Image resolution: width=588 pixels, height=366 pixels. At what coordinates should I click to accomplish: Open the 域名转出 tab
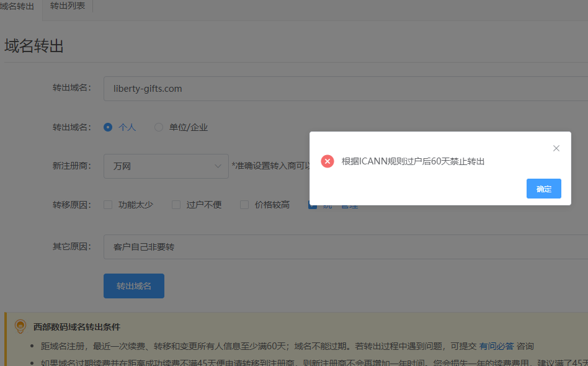[17, 6]
